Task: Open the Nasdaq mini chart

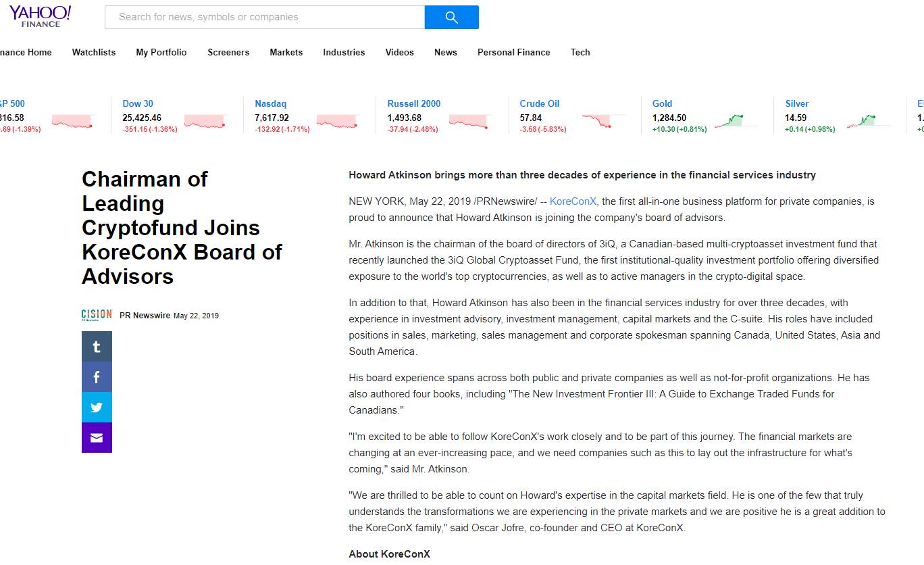Action: point(337,121)
